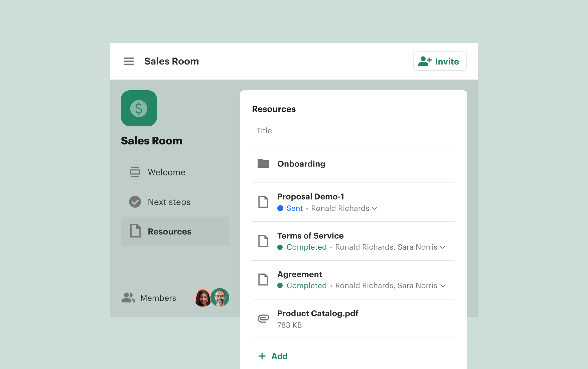
Task: Click the green dot beside Agreement status
Action: point(280,286)
